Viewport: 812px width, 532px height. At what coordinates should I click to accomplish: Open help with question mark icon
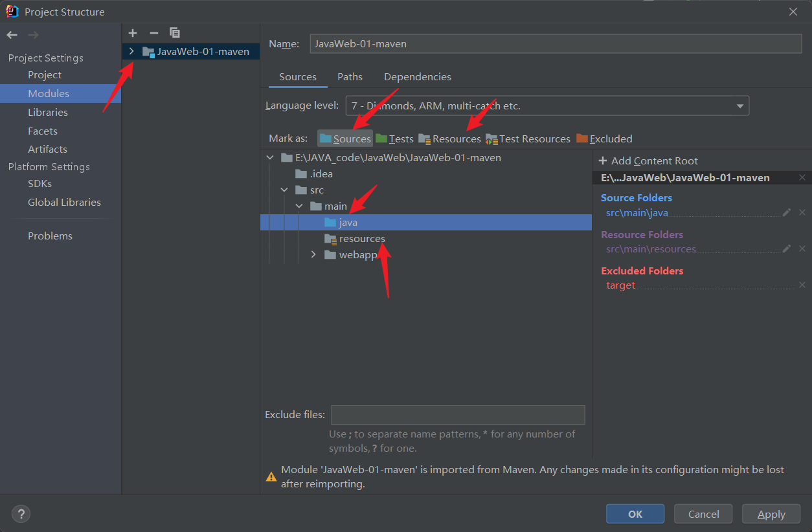tap(21, 514)
